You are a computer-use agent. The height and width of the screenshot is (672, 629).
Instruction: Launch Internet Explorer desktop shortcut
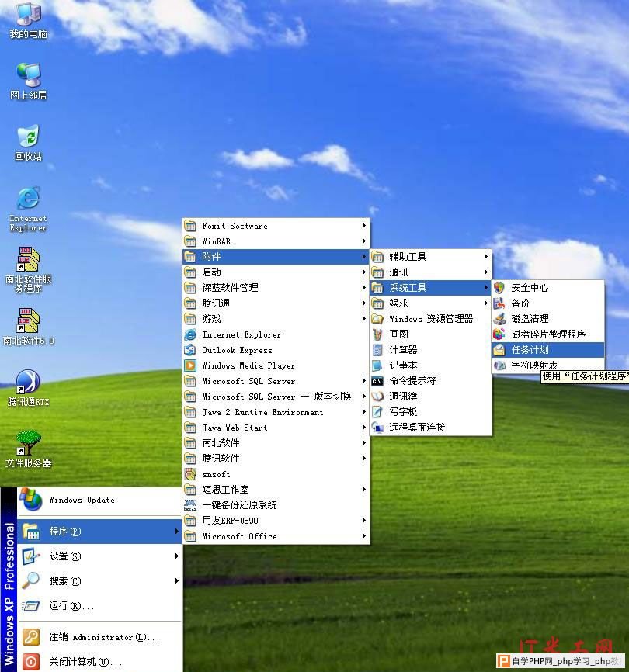28,199
